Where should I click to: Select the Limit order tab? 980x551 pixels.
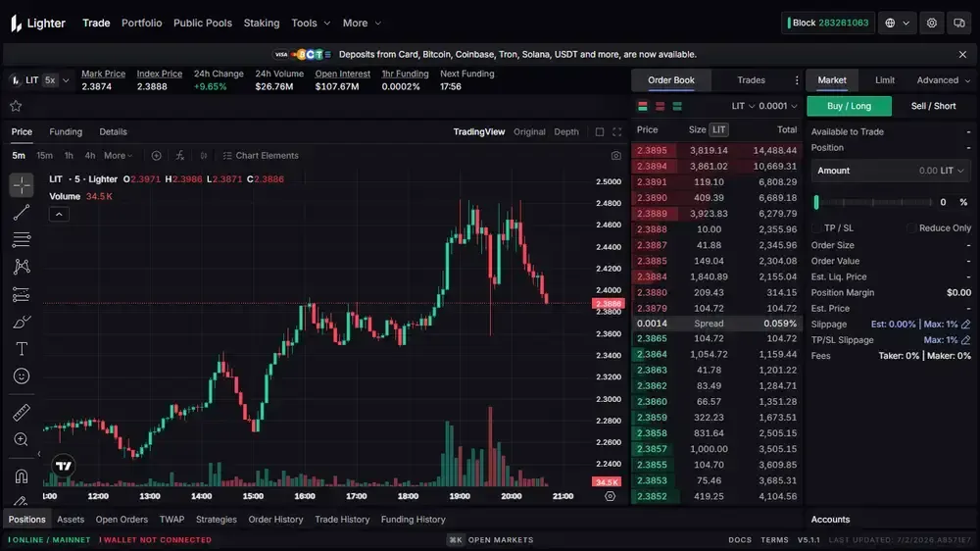click(884, 80)
